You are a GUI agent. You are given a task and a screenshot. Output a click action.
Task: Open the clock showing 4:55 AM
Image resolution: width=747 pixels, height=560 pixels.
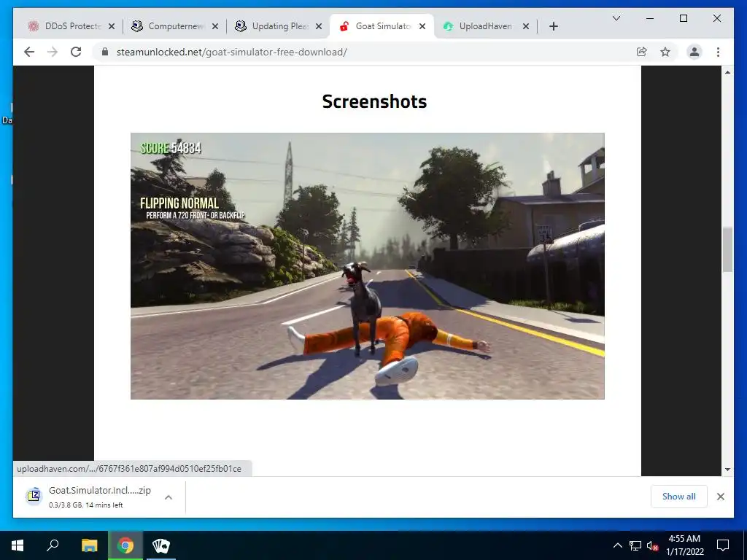pyautogui.click(x=684, y=545)
